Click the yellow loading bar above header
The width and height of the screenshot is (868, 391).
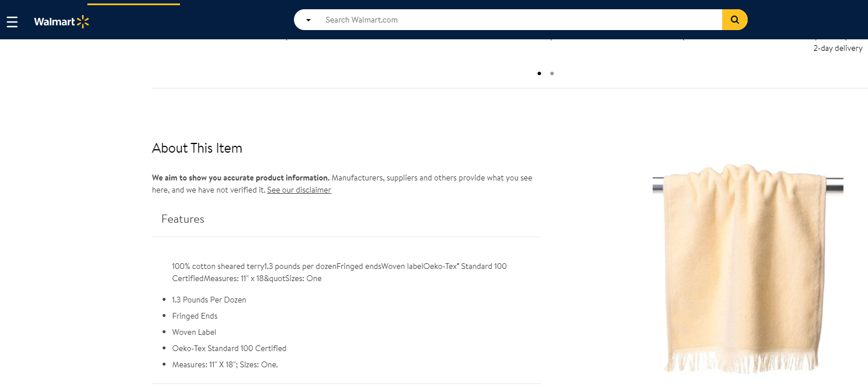(x=134, y=4)
